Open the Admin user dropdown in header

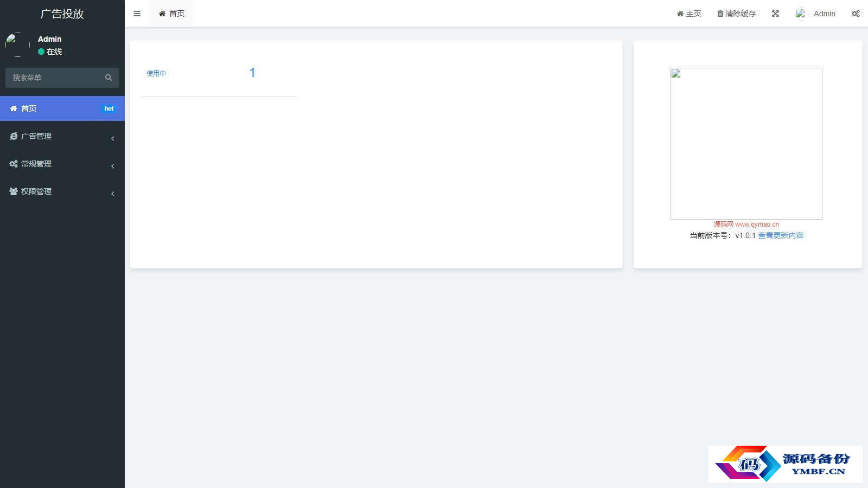[x=815, y=14]
